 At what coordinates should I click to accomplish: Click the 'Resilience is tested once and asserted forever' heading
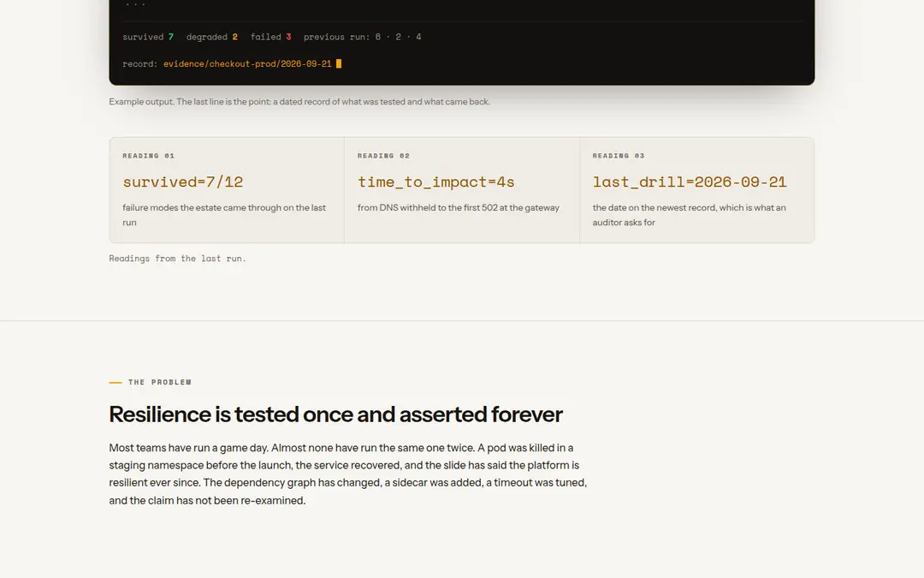point(336,414)
